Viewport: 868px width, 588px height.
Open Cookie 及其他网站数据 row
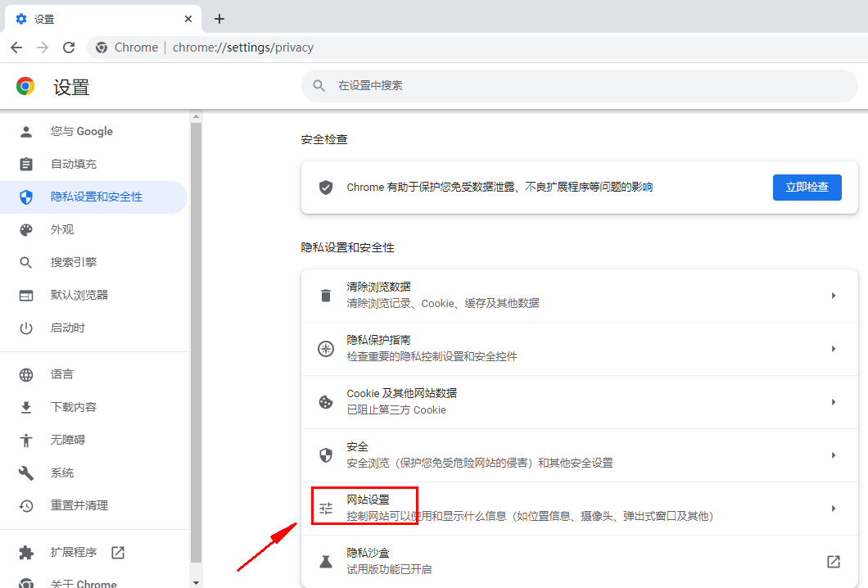pyautogui.click(x=579, y=402)
